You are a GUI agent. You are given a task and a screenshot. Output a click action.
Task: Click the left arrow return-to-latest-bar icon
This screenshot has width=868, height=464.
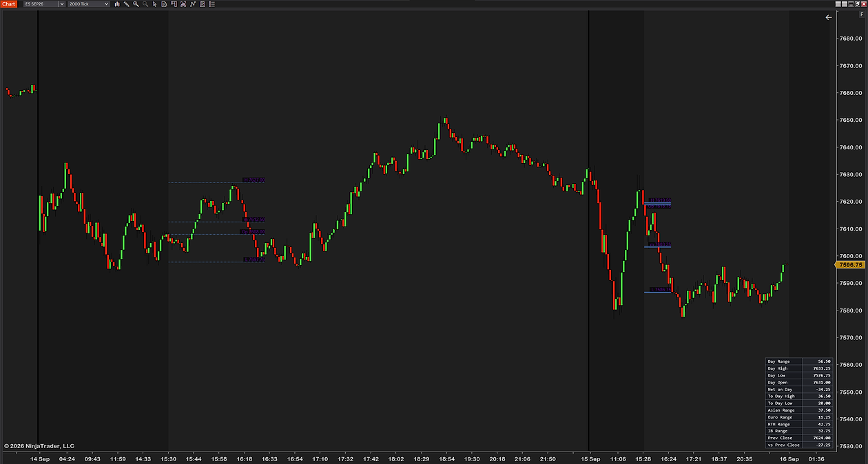coord(829,18)
